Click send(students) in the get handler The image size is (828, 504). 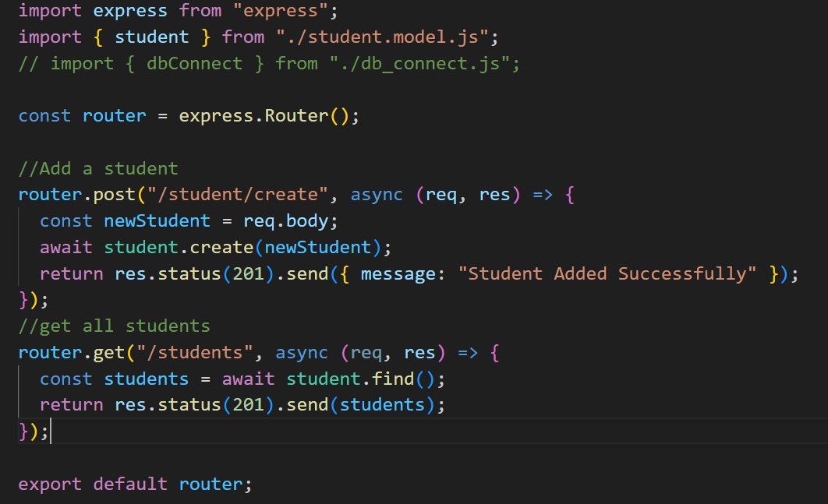360,405
